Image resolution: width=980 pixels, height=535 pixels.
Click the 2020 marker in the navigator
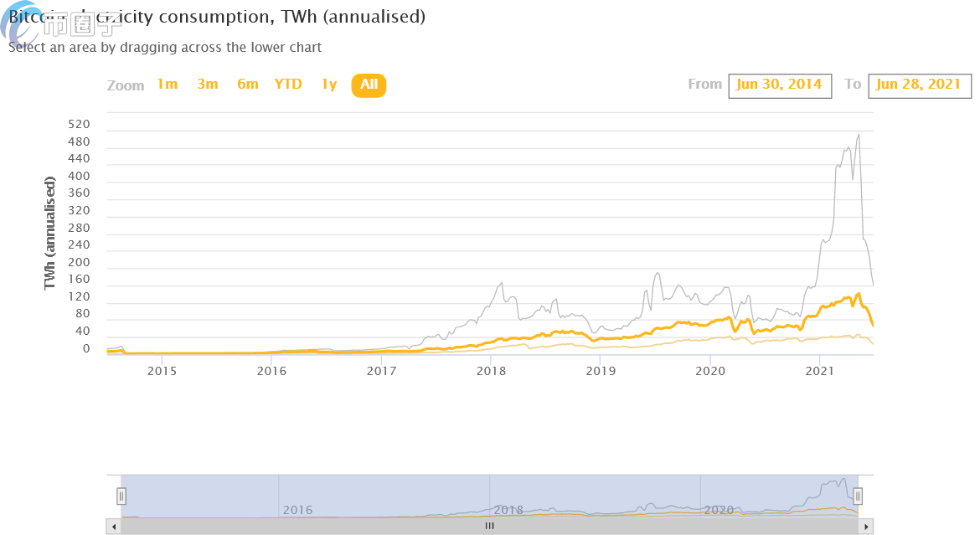pyautogui.click(x=719, y=509)
